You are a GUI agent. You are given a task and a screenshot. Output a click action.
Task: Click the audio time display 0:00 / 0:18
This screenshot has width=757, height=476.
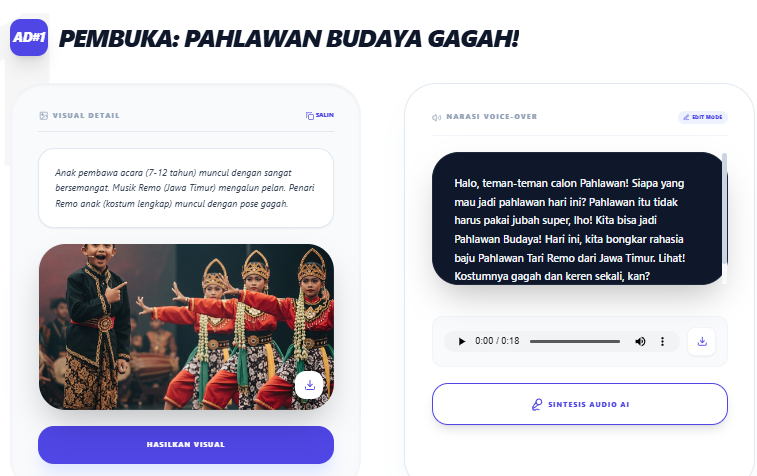pyautogui.click(x=497, y=341)
